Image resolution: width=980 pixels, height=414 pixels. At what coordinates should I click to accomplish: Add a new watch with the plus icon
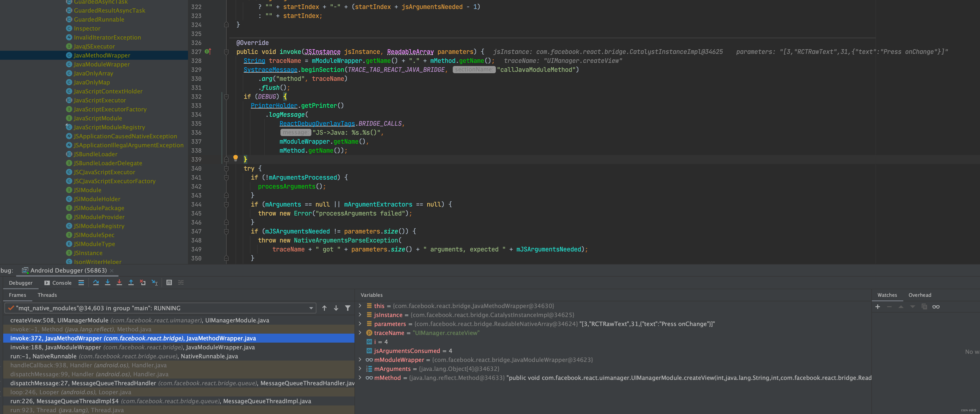[x=878, y=307]
